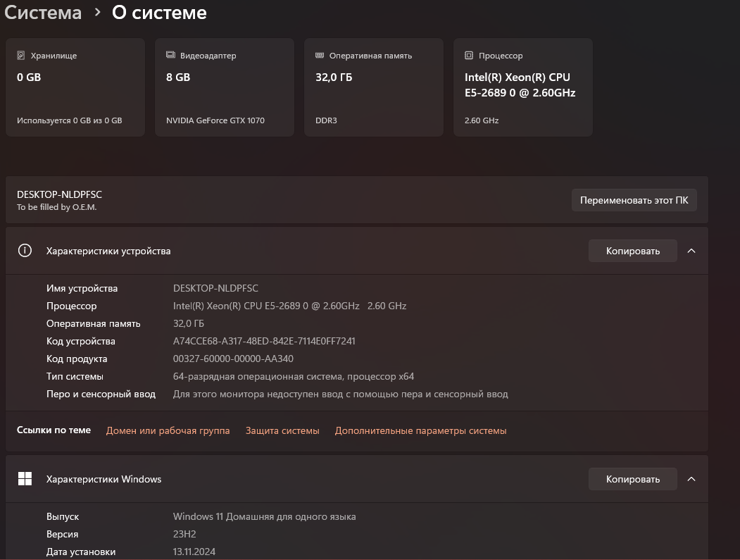
Task: Click the breadcrumb arrow separator after Система
Action: [x=97, y=12]
